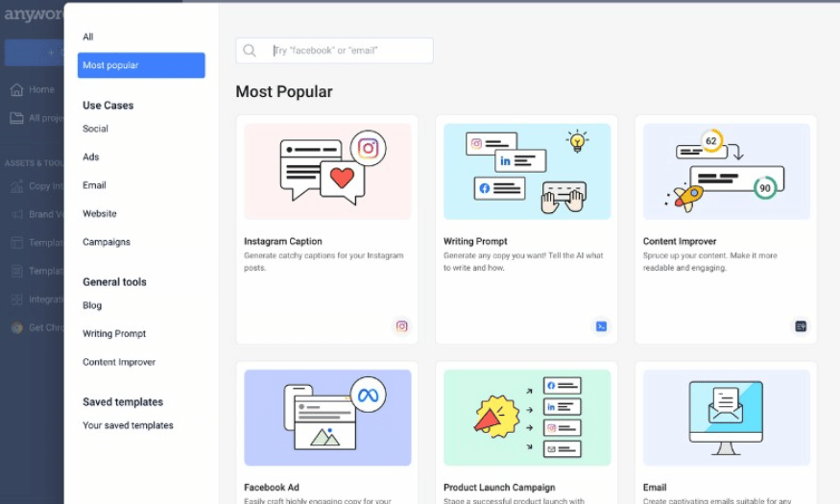Click the Home label in background sidebar
The image size is (840, 504).
(41, 89)
